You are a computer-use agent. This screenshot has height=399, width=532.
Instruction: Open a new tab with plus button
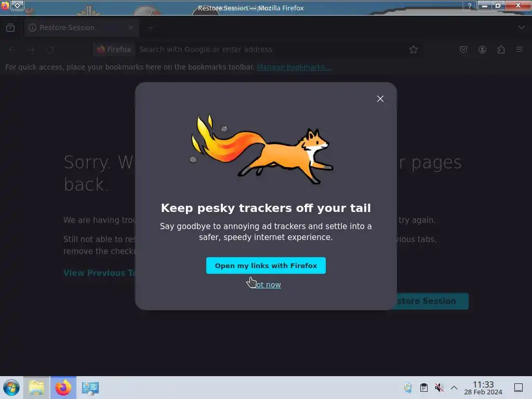coord(150,28)
